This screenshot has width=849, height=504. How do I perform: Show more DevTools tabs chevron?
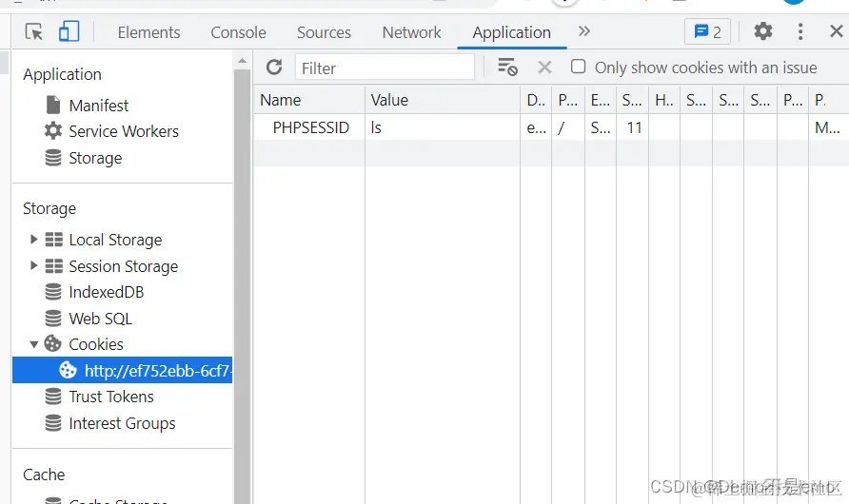click(583, 30)
